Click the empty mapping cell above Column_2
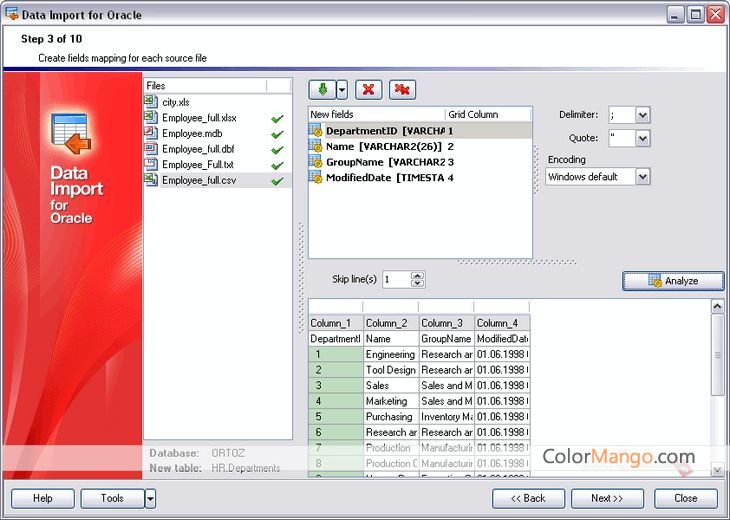Screen dimensions: 730x520 391,306
